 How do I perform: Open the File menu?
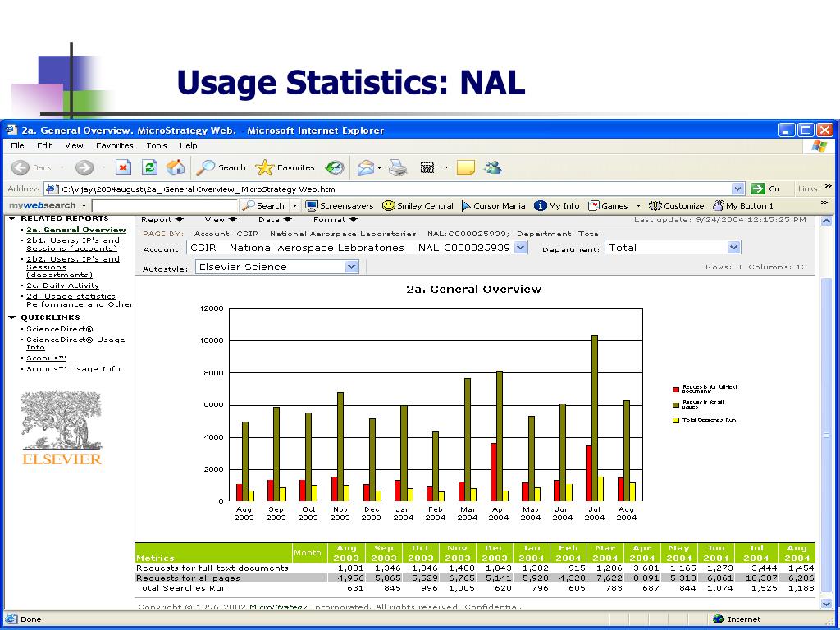tap(17, 146)
